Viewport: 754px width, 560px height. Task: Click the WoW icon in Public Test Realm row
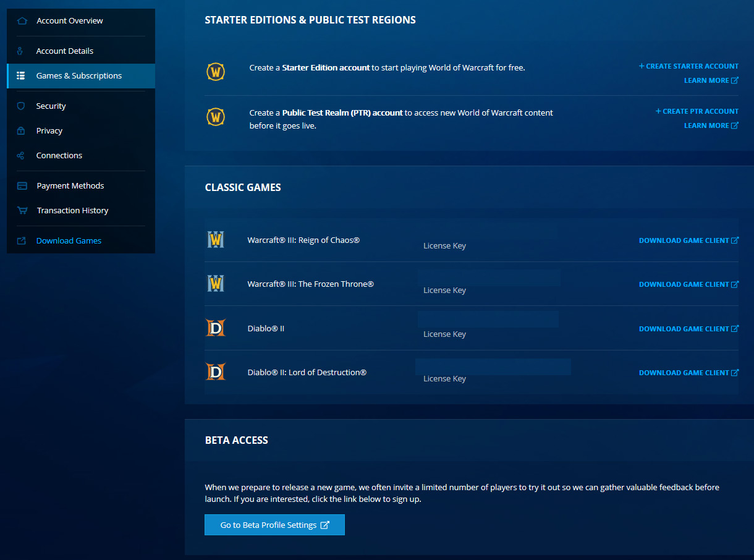[216, 116]
